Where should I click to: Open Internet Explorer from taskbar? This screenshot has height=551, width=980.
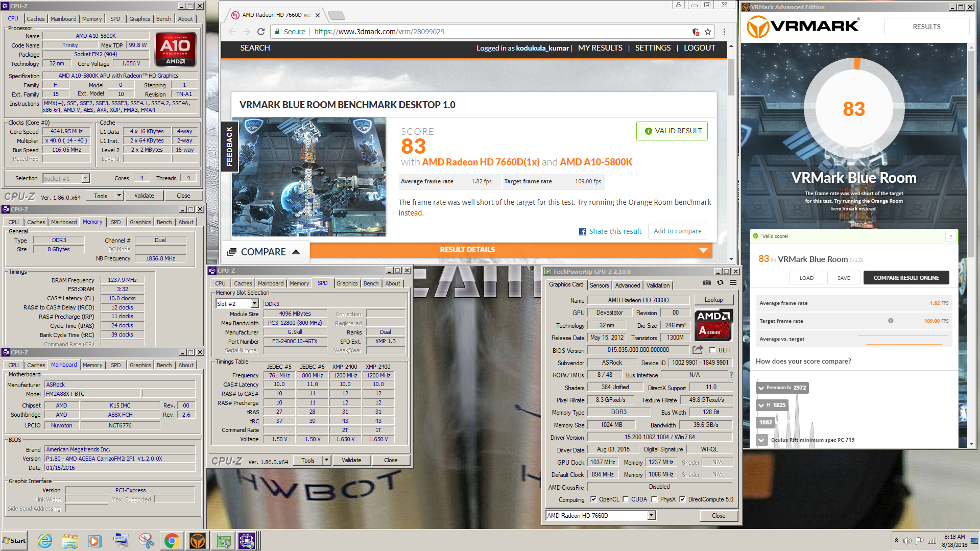45,540
